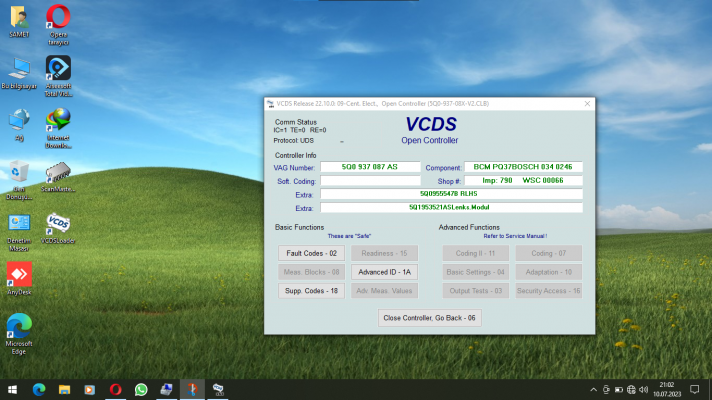Open File Explorer from the taskbar
The width and height of the screenshot is (712, 400).
pos(64,390)
